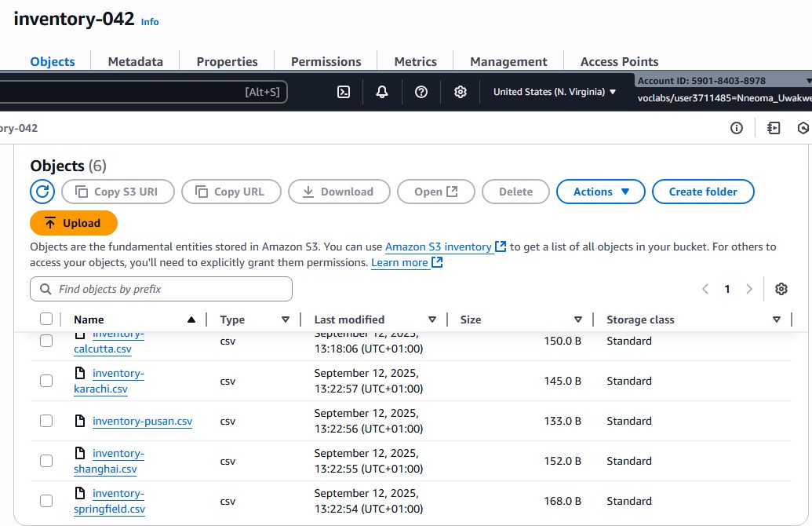Click the 133.0 B size cell
Viewport: 812px width, 526px height.
tap(563, 421)
